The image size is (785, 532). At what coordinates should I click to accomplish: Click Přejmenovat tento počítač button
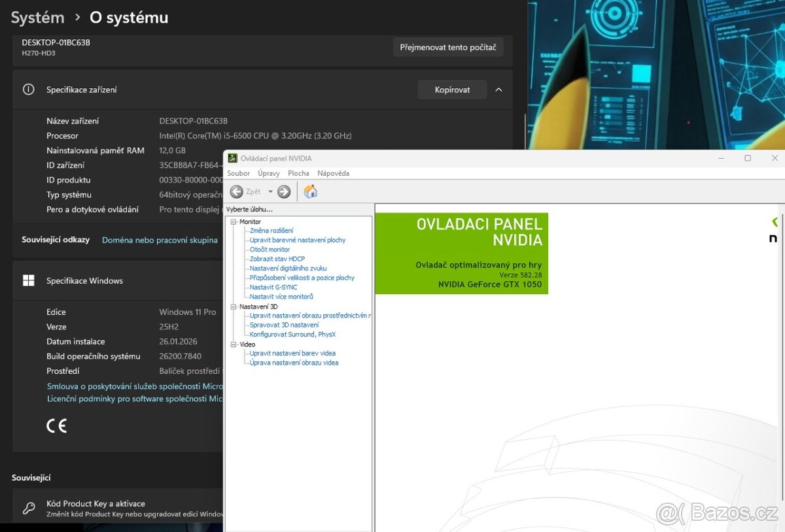(x=448, y=47)
